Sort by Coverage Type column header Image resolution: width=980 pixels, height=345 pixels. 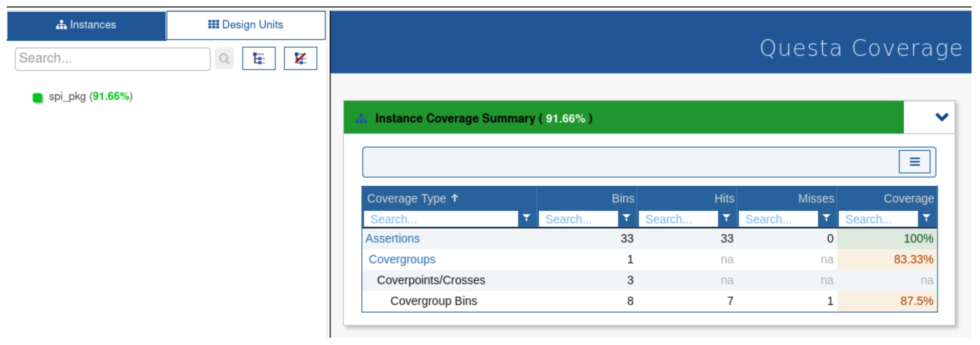point(406,198)
